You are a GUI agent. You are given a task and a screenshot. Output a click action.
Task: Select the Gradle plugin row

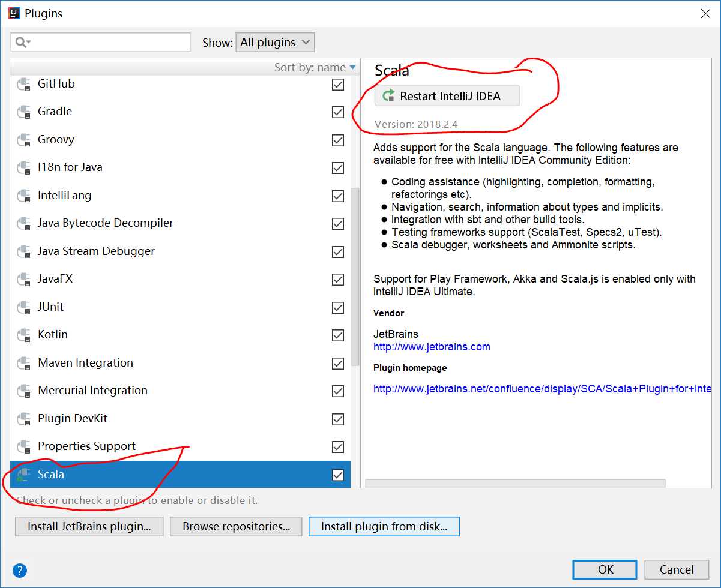tap(180, 112)
